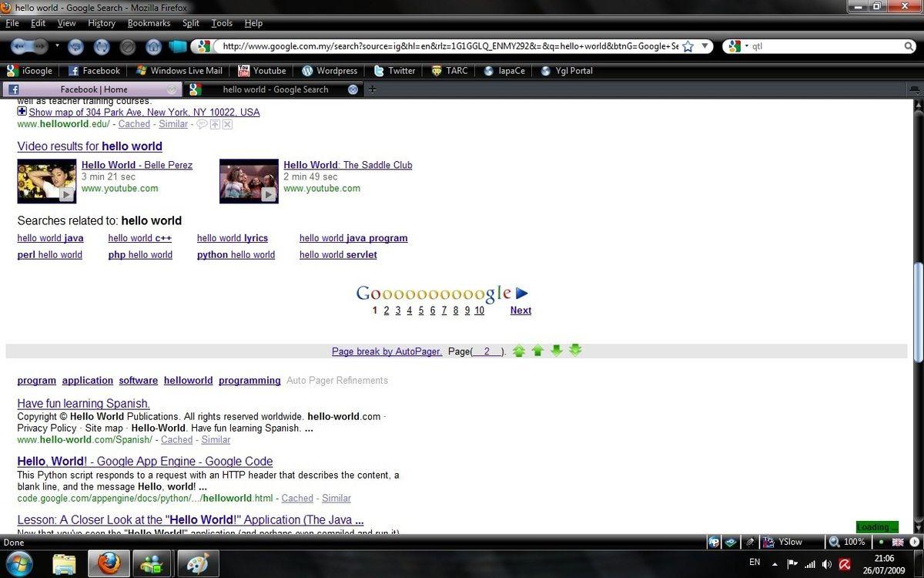The width and height of the screenshot is (924, 578).
Task: Click the forward navigation arrow
Action: tap(39, 46)
